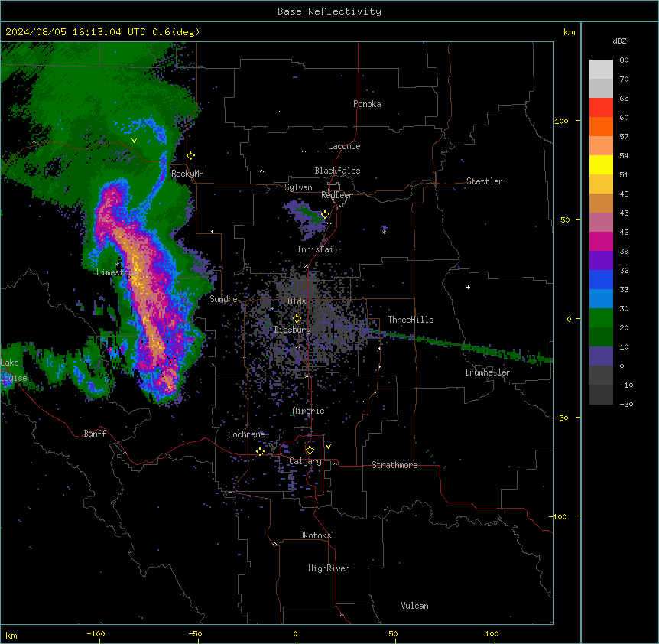Click the Base_Reflectivity title
659x644 pixels.
tap(329, 11)
